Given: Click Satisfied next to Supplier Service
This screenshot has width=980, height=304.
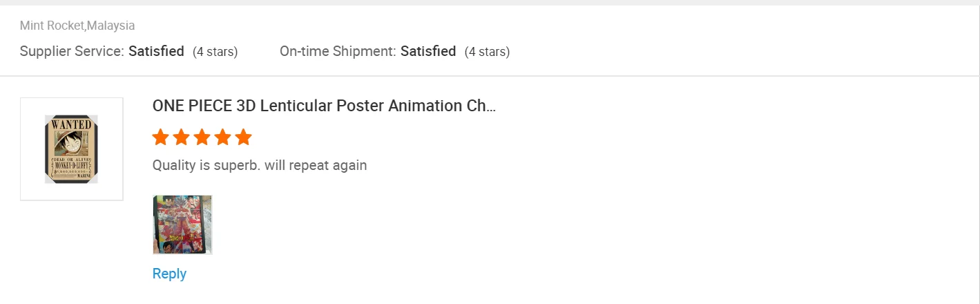Looking at the screenshot, I should click(x=156, y=51).
